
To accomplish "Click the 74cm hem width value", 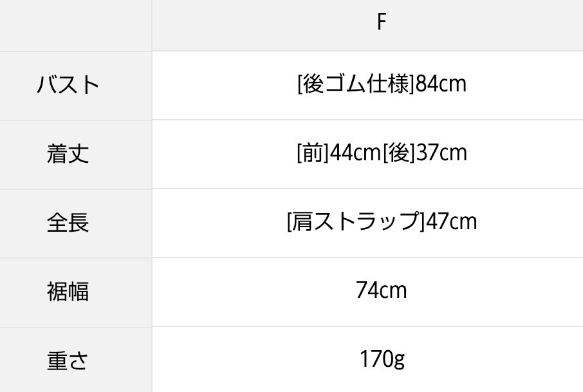I will click(381, 291).
